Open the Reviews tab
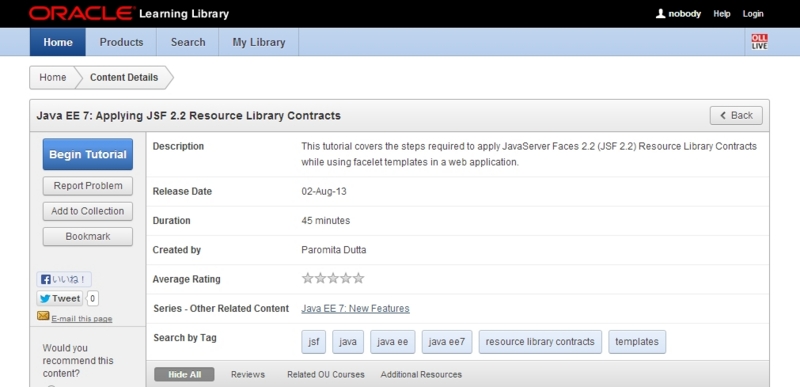This screenshot has height=387, width=800. 248,374
